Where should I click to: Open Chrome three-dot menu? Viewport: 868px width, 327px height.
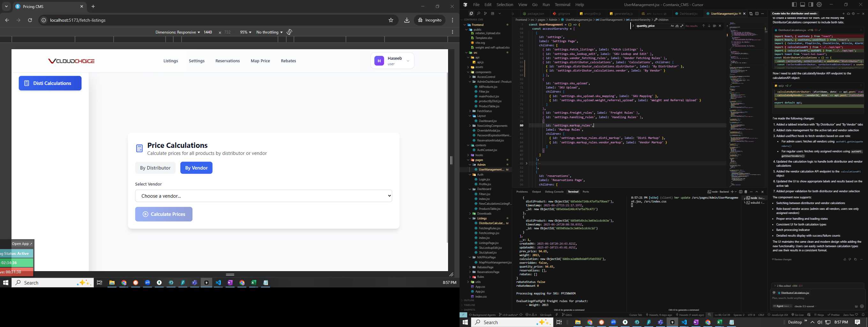(x=453, y=20)
